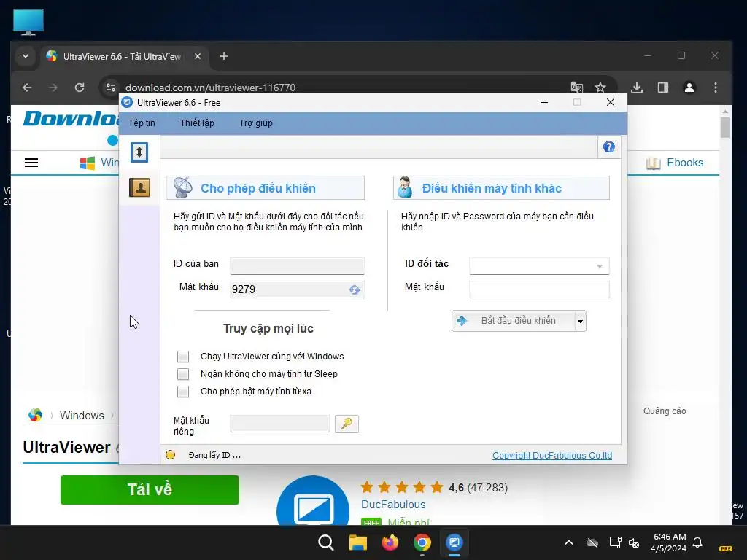Open the site information icon in address bar
The image size is (747, 560).
tap(111, 87)
